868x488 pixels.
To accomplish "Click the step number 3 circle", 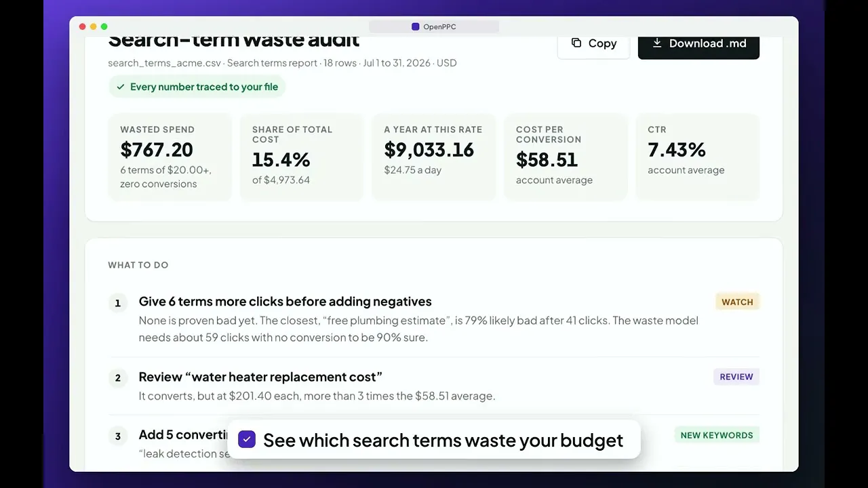I will pos(118,436).
